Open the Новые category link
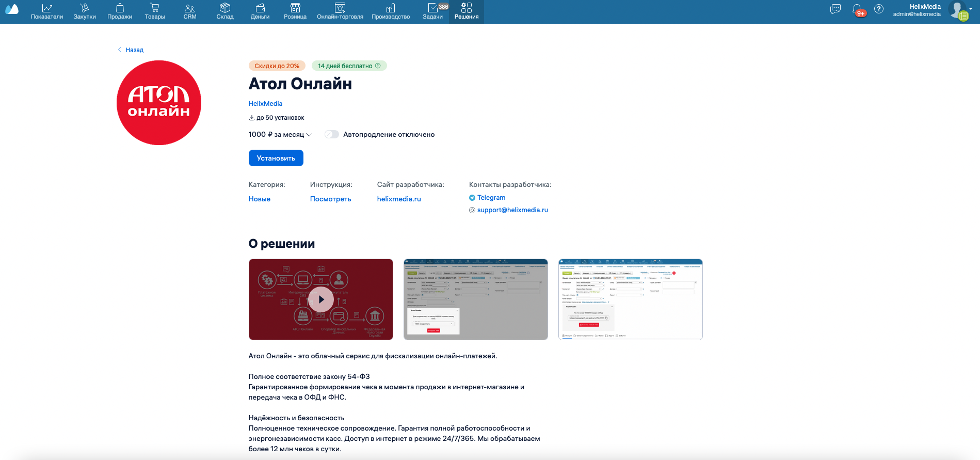980x460 pixels. (x=260, y=199)
